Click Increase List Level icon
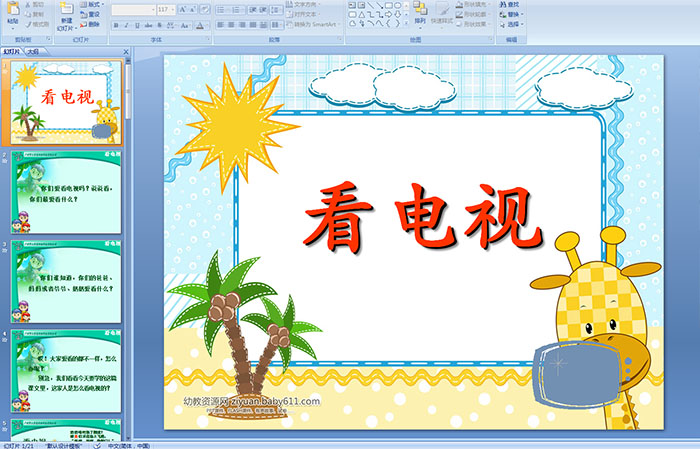700x449 pixels. 263,10
